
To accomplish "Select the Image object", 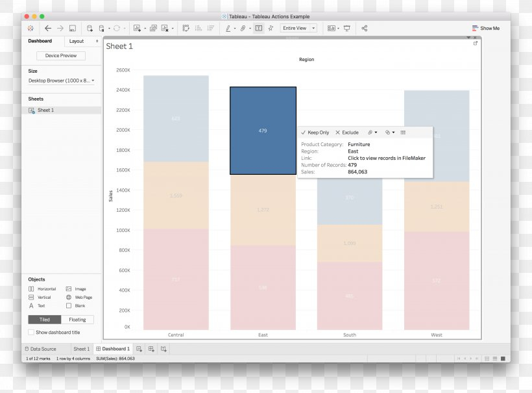I will (x=76, y=288).
